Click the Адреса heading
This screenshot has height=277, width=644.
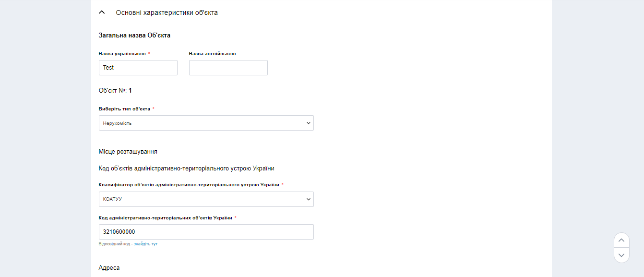[109, 267]
